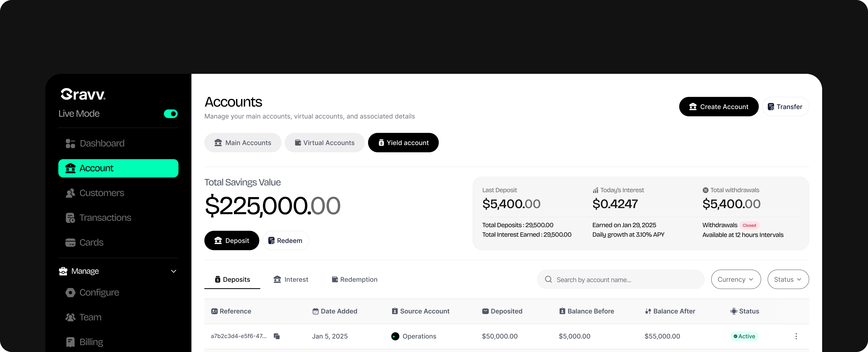Viewport: 868px width, 352px height.
Task: Open the Status filter dropdown
Action: [x=787, y=280]
